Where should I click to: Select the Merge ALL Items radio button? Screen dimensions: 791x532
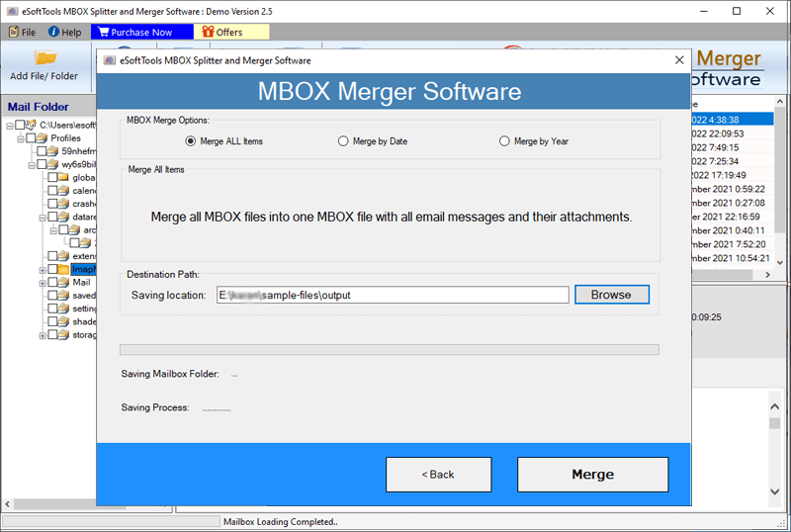(x=190, y=141)
